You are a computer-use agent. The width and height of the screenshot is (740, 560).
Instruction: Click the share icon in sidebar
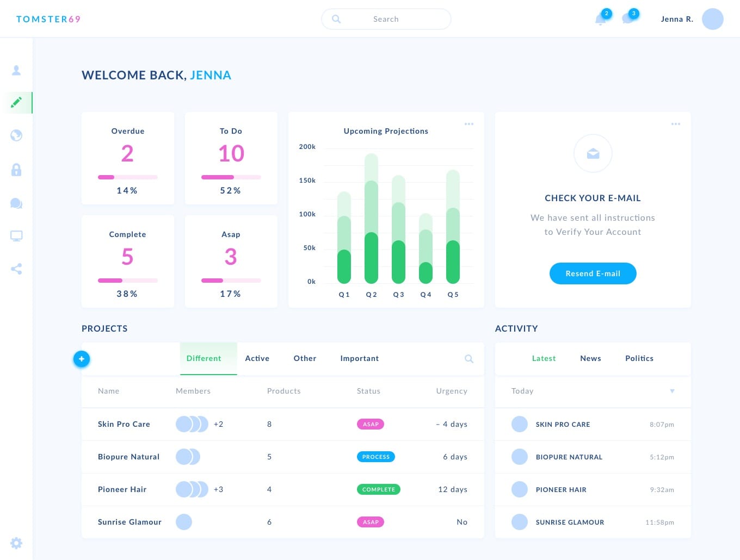16,269
